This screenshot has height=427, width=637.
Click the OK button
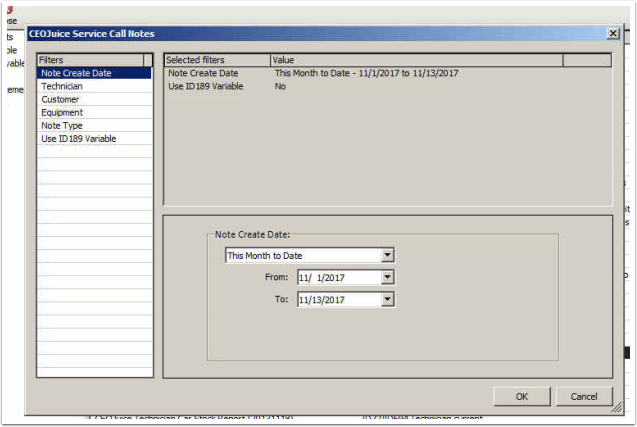tap(522, 397)
